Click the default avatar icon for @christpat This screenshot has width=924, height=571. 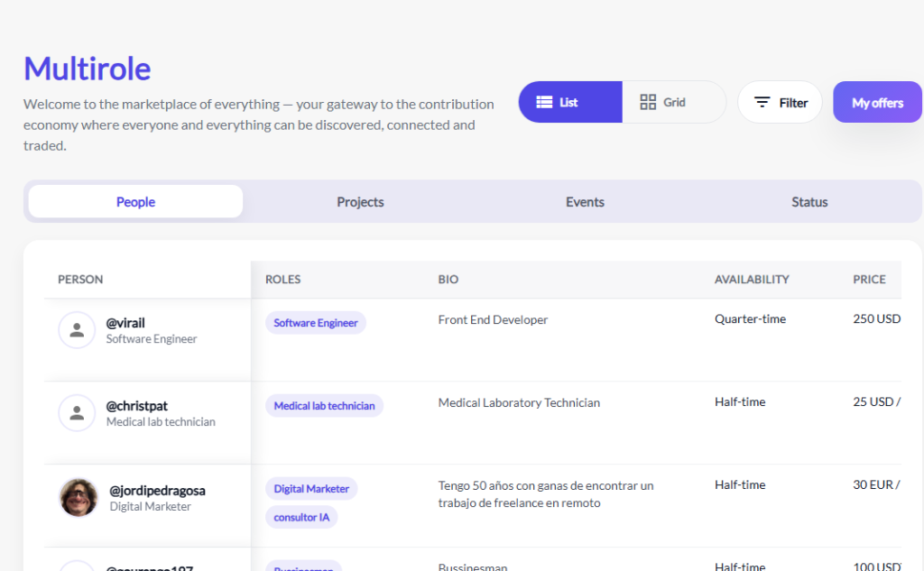(x=77, y=413)
